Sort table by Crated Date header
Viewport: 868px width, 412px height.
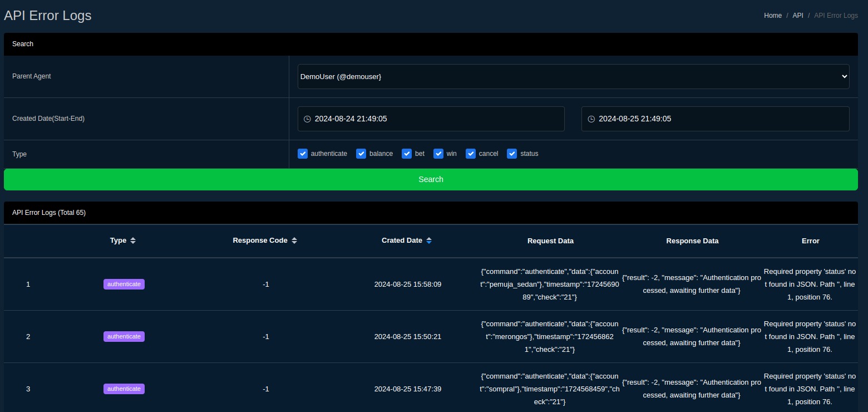(402, 241)
